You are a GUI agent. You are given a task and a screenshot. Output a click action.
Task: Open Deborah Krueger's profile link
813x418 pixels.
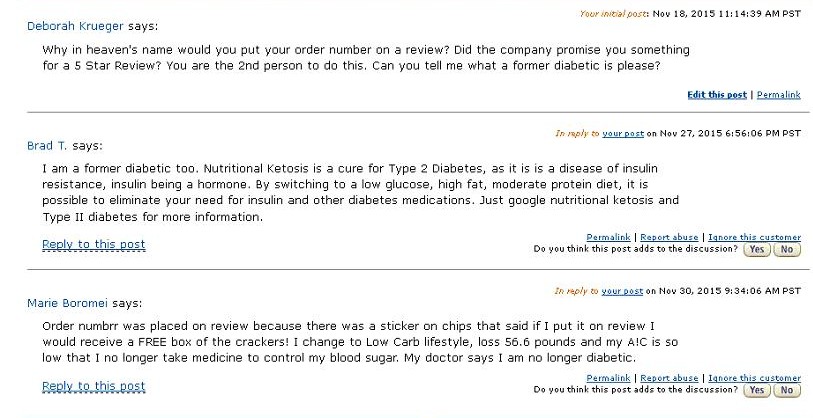pyautogui.click(x=75, y=26)
